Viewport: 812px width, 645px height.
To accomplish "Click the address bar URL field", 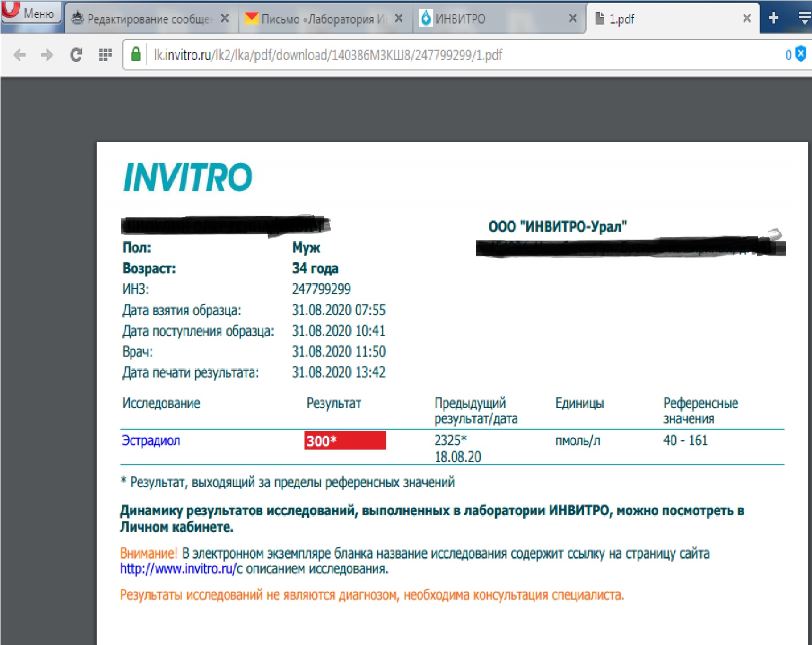I will (427, 55).
